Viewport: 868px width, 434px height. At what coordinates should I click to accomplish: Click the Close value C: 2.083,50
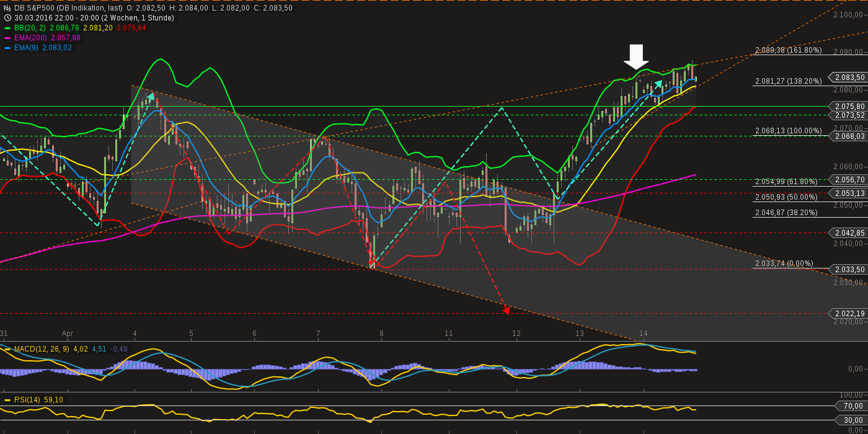tap(273, 8)
